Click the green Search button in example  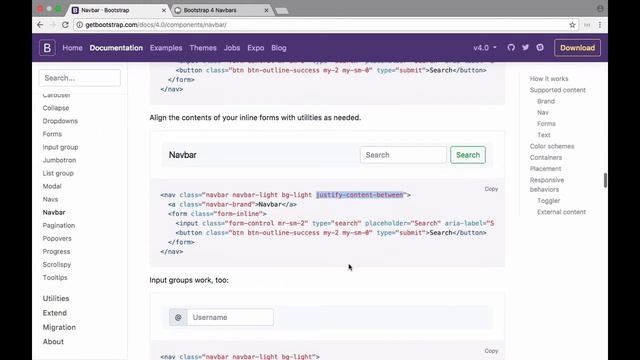468,155
